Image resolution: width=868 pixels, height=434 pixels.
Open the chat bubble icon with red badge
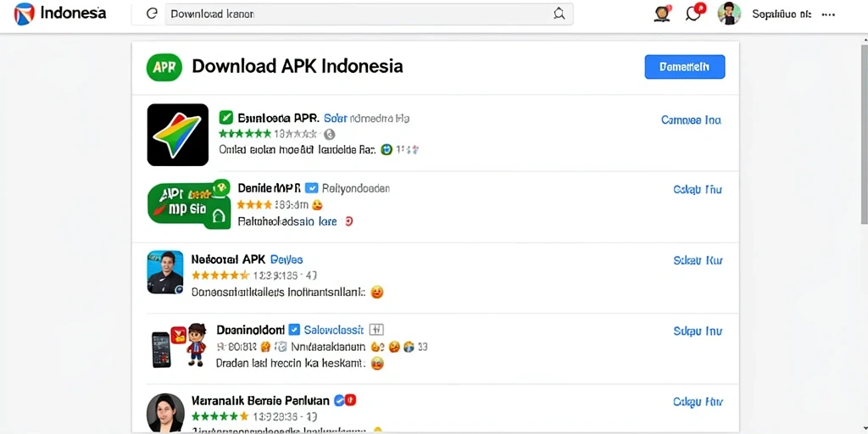click(x=695, y=12)
